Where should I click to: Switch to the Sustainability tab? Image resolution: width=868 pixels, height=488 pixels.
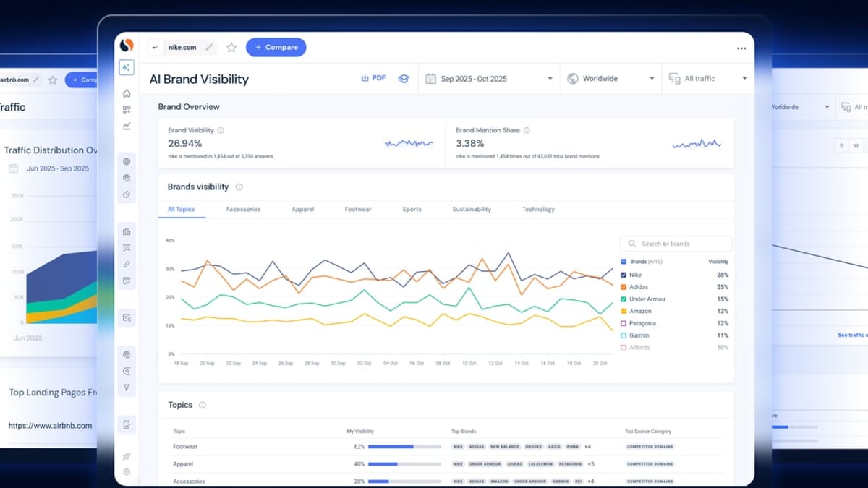(472, 210)
